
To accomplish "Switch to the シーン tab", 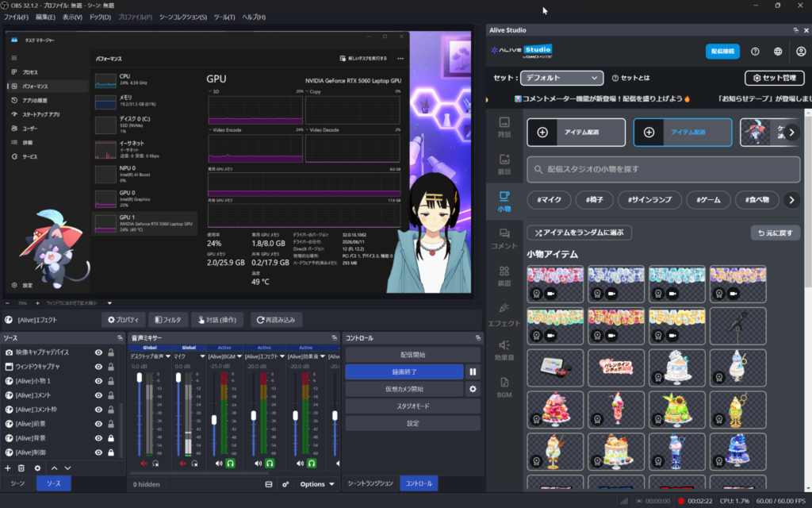I will 17,483.
